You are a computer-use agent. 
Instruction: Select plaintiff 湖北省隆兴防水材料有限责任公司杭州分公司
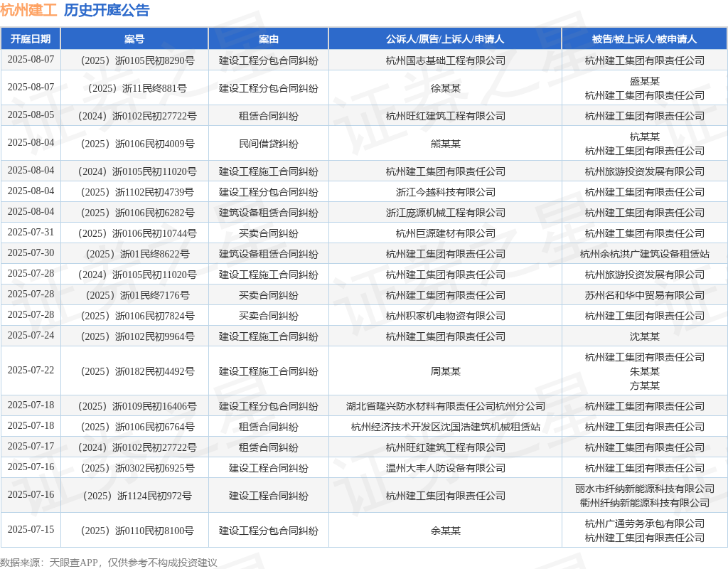click(x=445, y=406)
